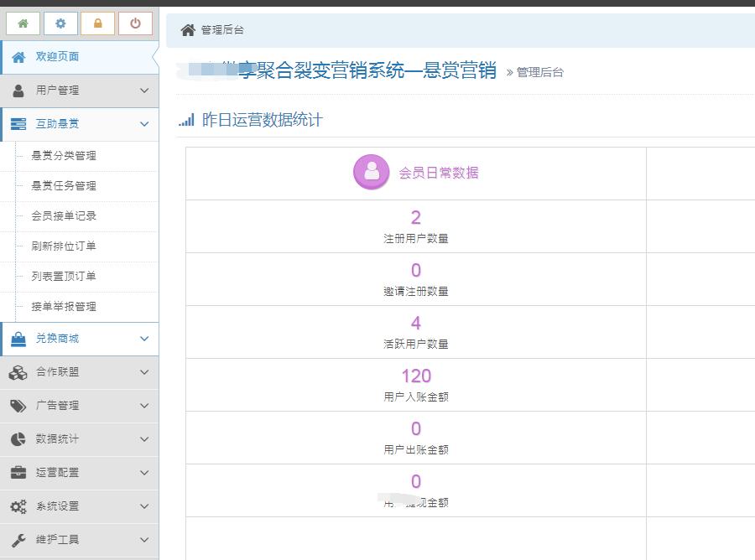Select the pie chart icon beside 数据统计
This screenshot has width=755, height=560.
pyautogui.click(x=18, y=439)
